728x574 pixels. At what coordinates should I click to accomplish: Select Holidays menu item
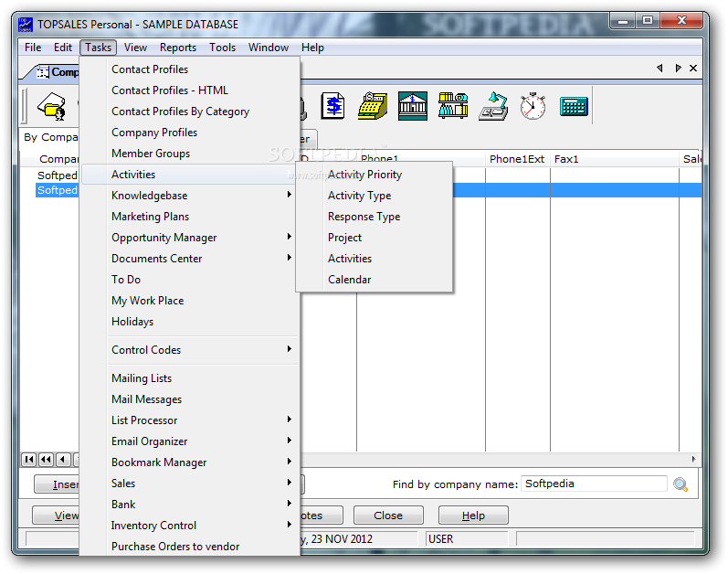pyautogui.click(x=190, y=322)
